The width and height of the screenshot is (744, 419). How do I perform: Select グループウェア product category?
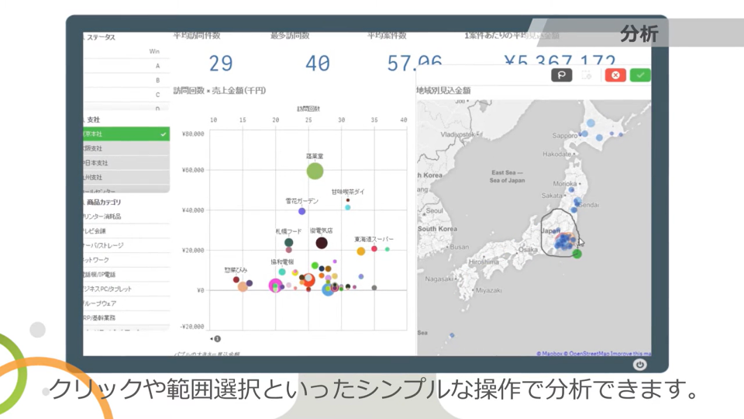(126, 303)
